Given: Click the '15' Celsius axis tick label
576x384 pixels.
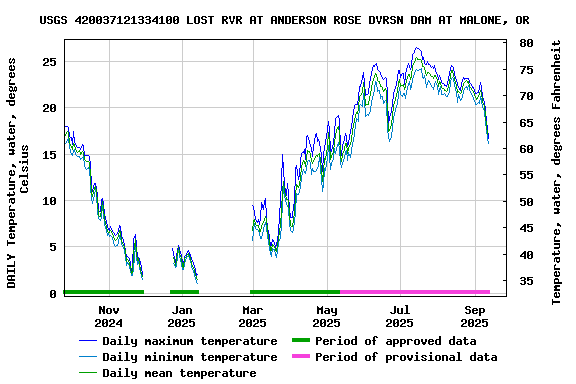Looking at the screenshot, I should tap(50, 155).
